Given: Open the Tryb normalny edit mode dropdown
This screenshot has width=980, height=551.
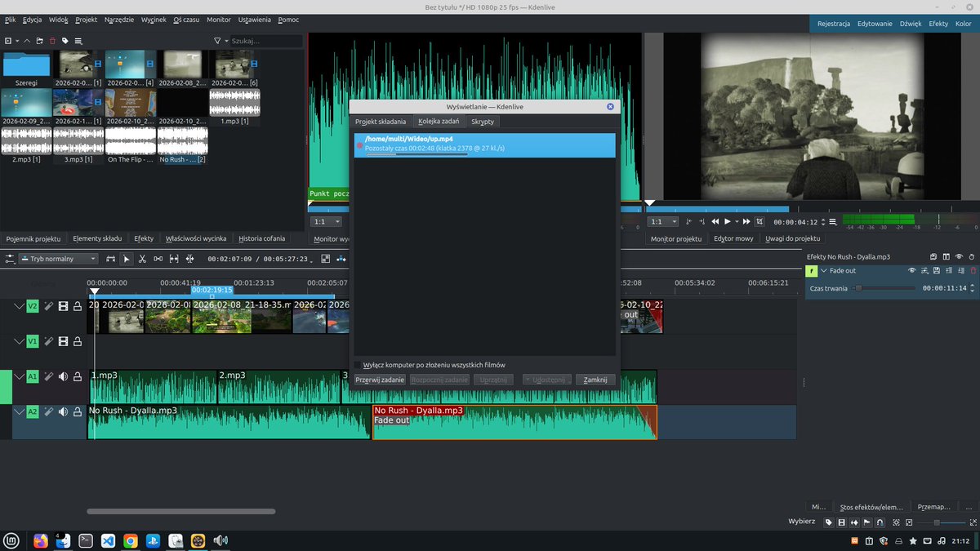Looking at the screenshot, I should [58, 259].
